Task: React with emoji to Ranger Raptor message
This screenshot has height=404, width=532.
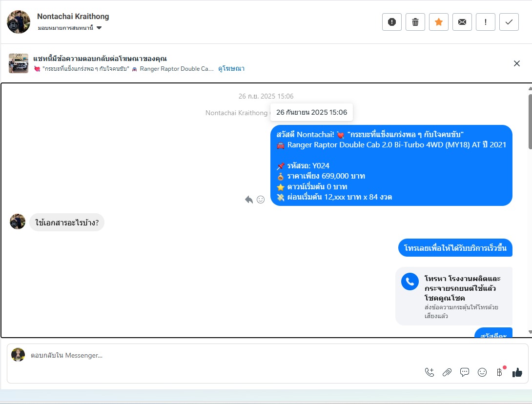Action: [x=261, y=200]
